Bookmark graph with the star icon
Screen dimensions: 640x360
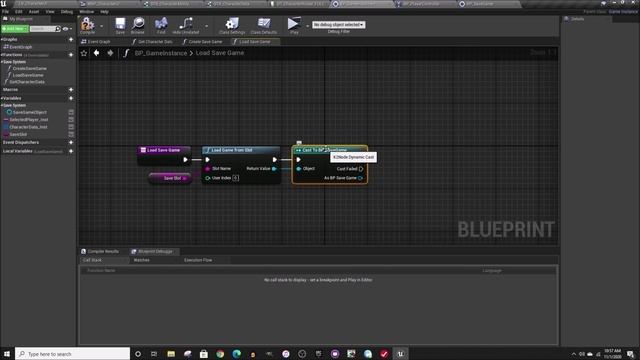(x=84, y=53)
